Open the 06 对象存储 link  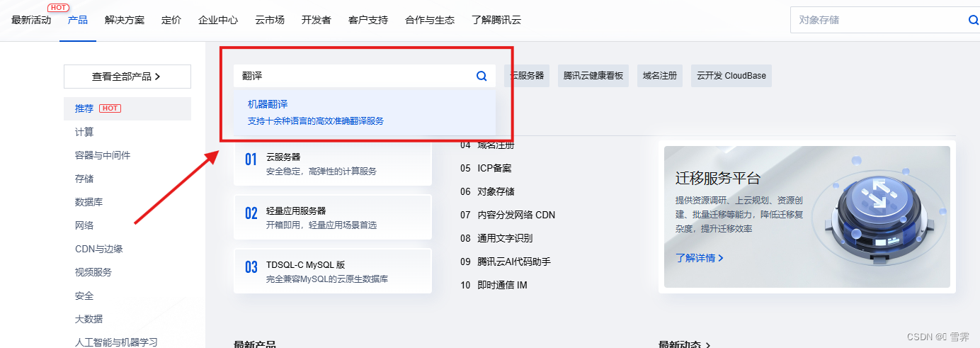487,191
